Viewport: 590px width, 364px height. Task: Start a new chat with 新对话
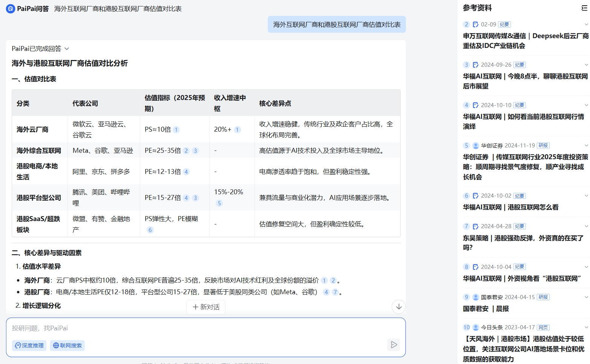(x=206, y=307)
